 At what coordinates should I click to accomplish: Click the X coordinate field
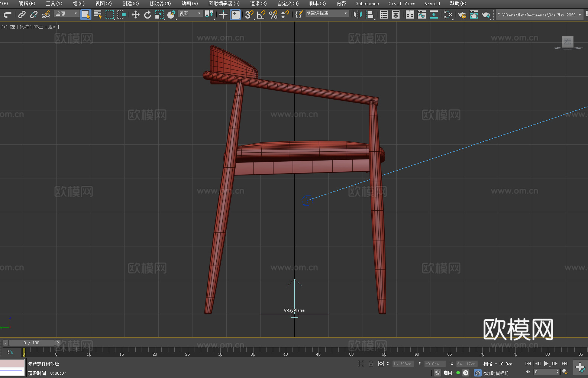pyautogui.click(x=403, y=364)
